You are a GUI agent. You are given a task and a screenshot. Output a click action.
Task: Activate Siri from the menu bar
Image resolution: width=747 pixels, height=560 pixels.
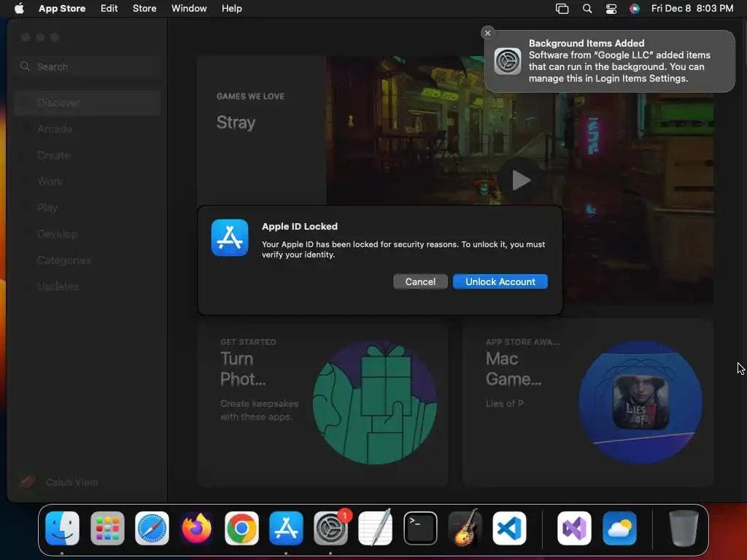(634, 9)
